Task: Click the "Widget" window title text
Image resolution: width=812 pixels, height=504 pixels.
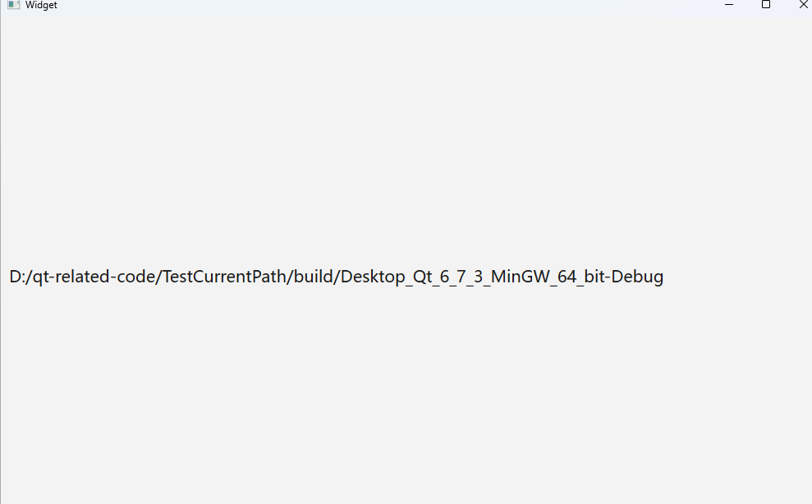Action: [x=41, y=5]
